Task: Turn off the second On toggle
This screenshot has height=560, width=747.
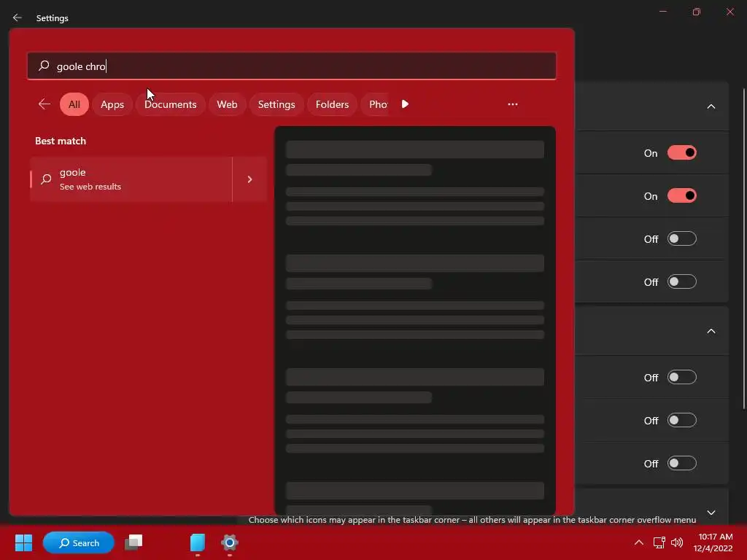Action: click(x=682, y=195)
